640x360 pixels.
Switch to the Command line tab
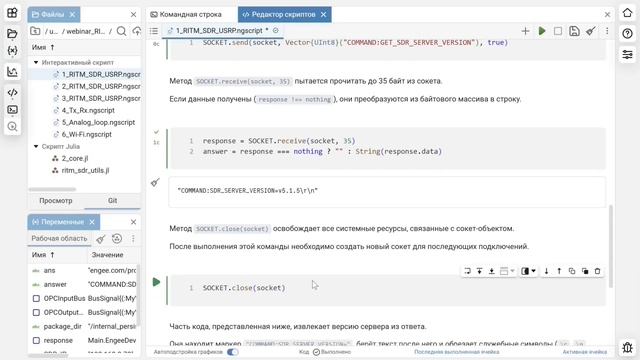(x=186, y=15)
